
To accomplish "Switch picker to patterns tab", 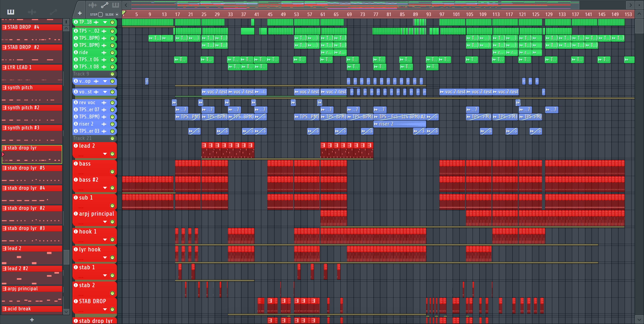I will point(11,12).
